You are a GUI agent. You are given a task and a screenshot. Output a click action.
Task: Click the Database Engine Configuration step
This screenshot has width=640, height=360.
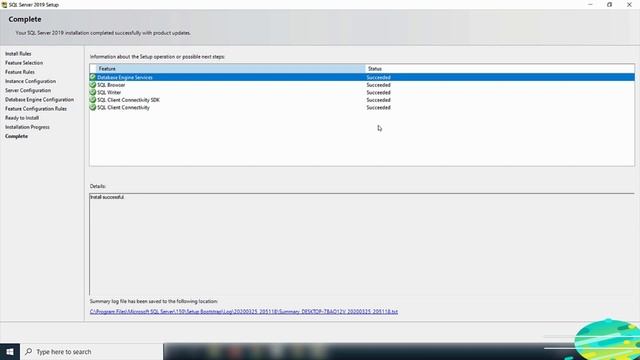(39, 100)
